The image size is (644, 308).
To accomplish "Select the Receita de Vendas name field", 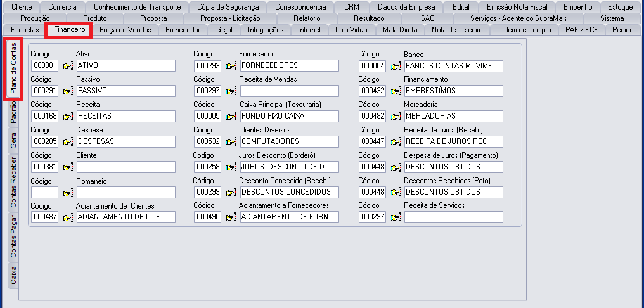I will [x=290, y=91].
